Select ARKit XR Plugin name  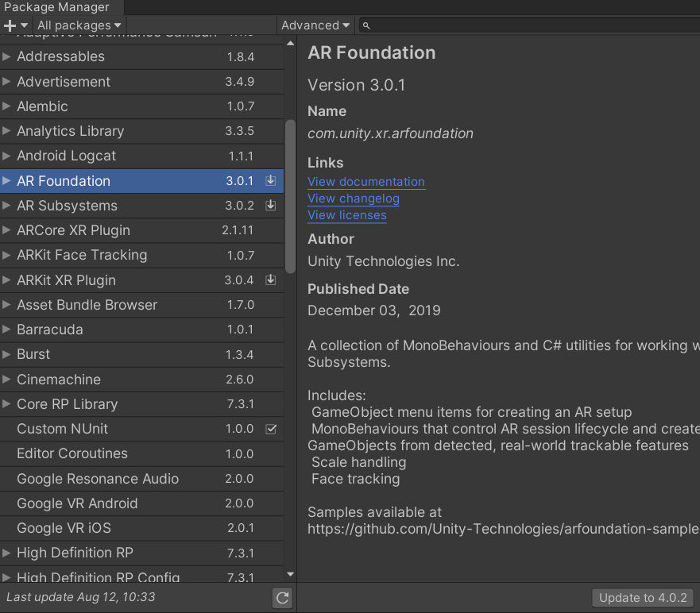point(67,280)
